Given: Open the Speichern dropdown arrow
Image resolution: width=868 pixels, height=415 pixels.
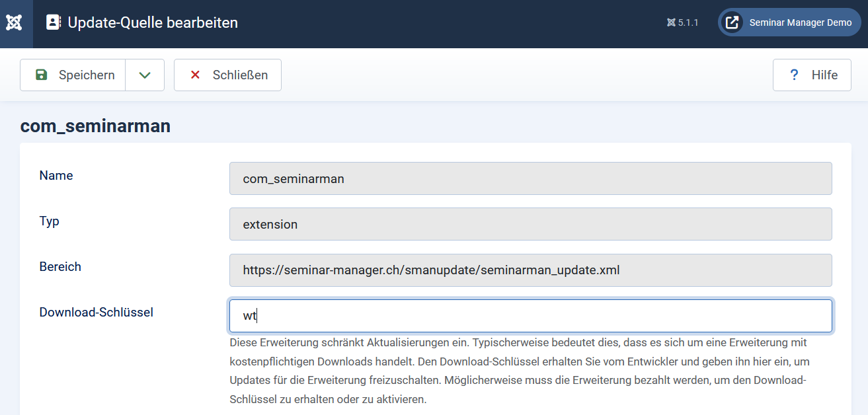Looking at the screenshot, I should (145, 75).
